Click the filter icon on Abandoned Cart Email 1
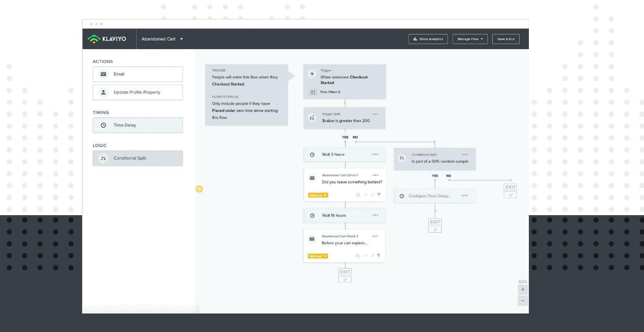 pyautogui.click(x=379, y=195)
